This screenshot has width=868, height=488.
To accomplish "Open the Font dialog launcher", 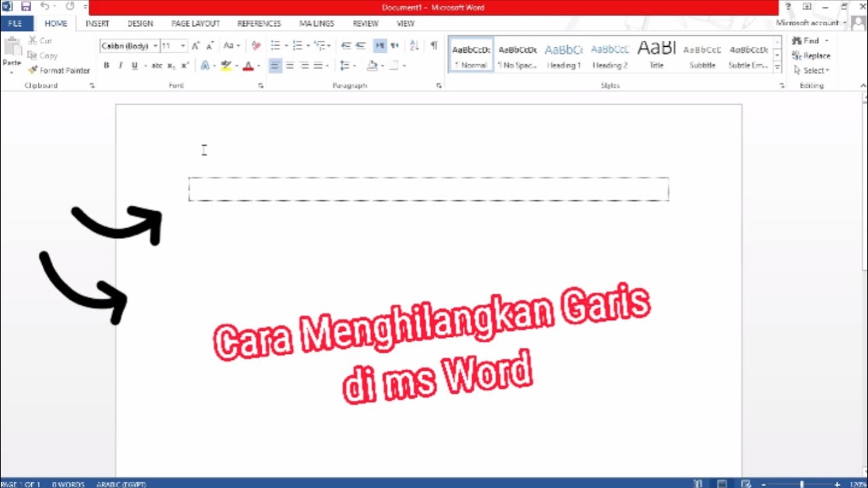I will (x=260, y=86).
